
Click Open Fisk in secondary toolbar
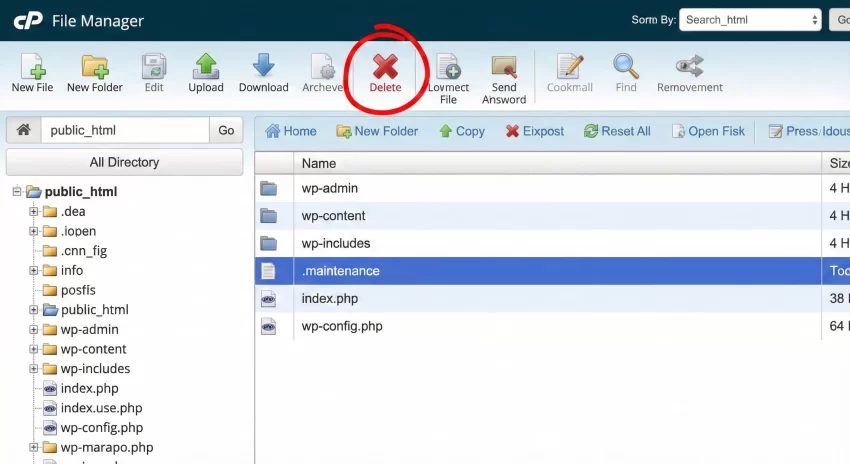point(708,131)
